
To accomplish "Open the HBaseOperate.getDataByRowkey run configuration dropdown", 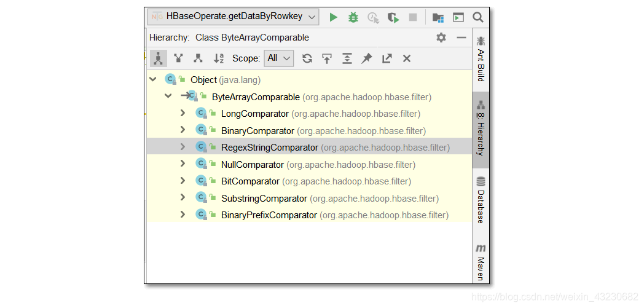I will [232, 17].
